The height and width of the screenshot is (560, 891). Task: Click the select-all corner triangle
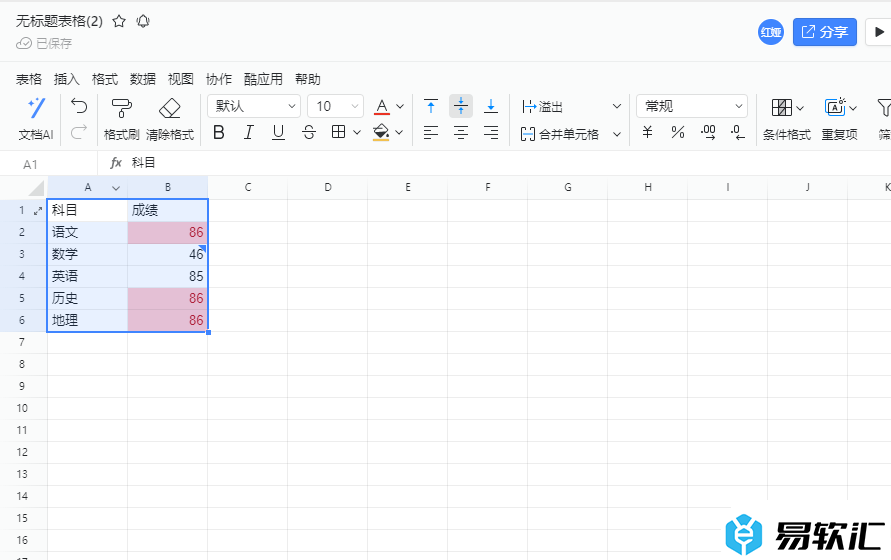(36, 188)
